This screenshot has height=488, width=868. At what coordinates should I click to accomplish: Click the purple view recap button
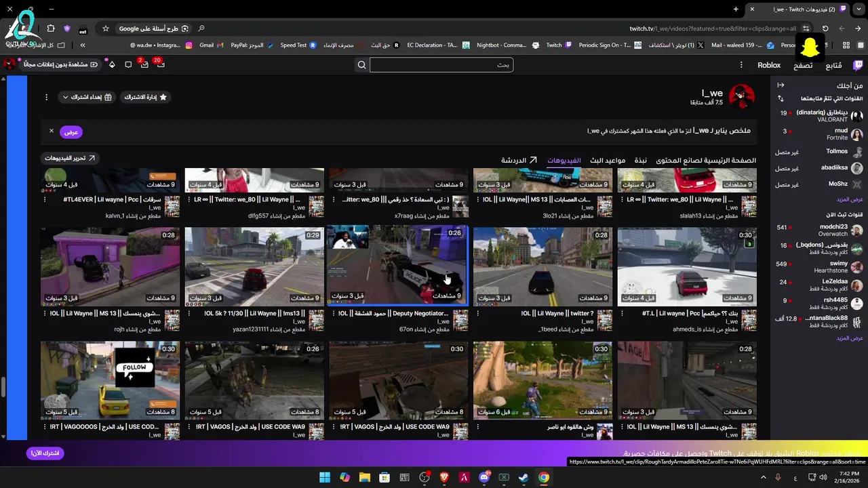click(x=71, y=131)
